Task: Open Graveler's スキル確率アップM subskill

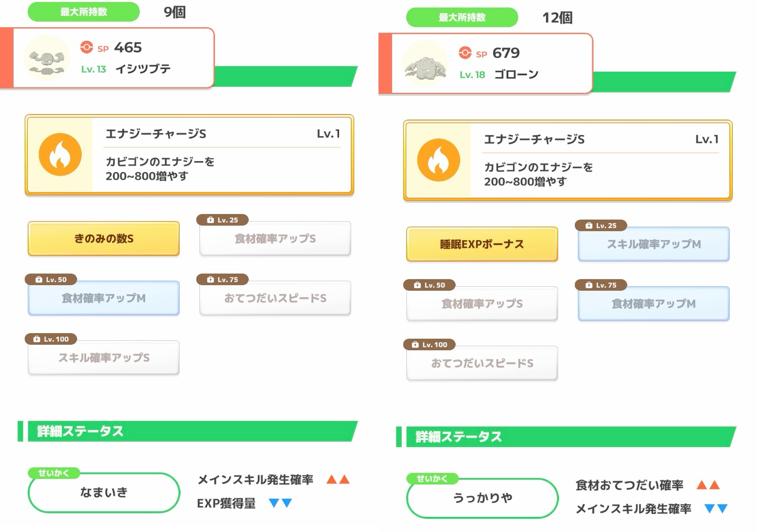Action: coord(654,244)
